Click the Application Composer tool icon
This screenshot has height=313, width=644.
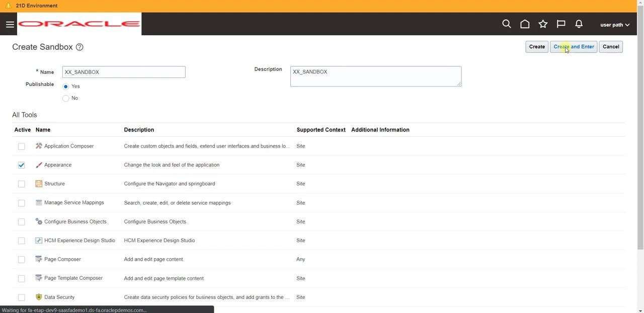[39, 146]
